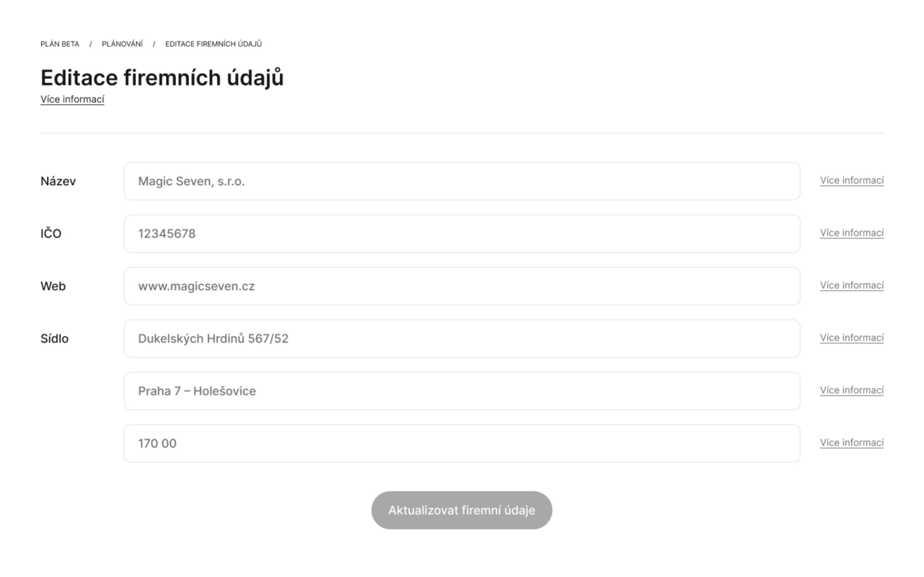Select the Web address input field

(462, 286)
